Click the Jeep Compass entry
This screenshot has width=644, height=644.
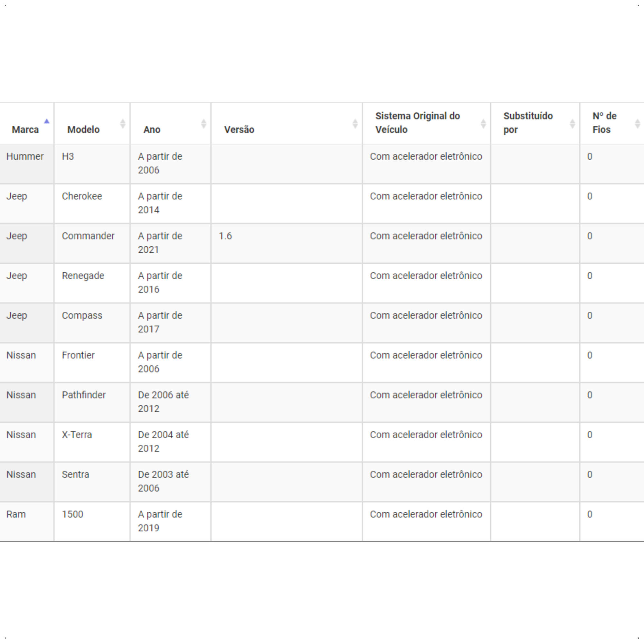click(x=82, y=315)
